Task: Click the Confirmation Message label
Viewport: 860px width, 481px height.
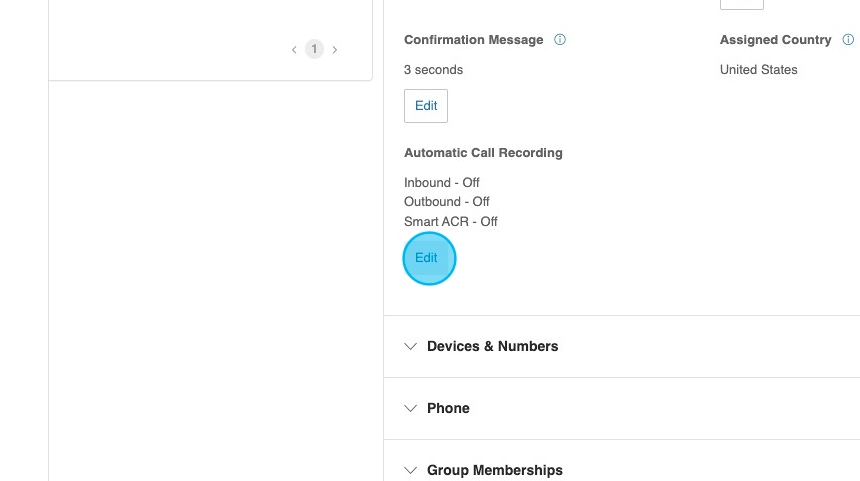Action: click(473, 40)
